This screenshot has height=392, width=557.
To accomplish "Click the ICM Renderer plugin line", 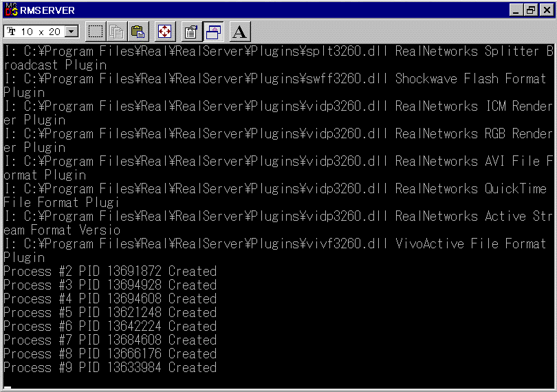I will coord(278,107).
